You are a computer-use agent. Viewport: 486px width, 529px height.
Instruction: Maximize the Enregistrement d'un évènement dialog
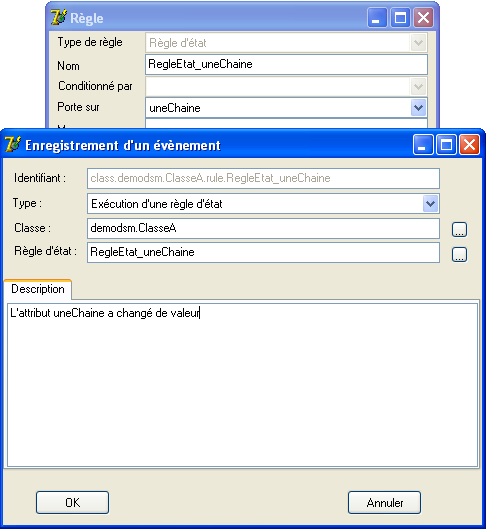(x=446, y=145)
